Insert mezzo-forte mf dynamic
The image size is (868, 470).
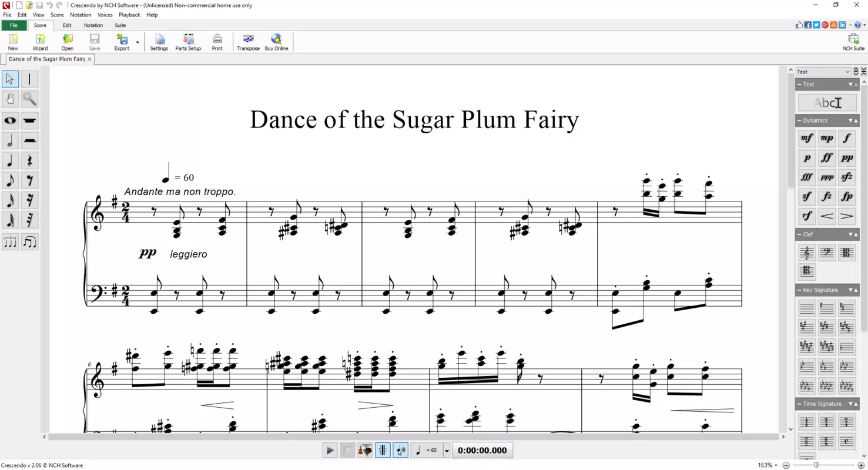(x=807, y=139)
